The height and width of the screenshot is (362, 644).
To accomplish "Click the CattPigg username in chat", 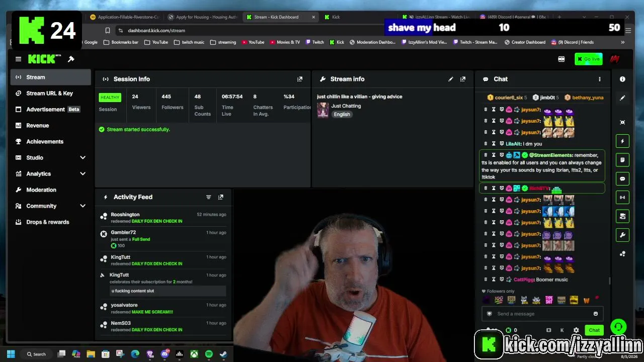I will coord(524,280).
